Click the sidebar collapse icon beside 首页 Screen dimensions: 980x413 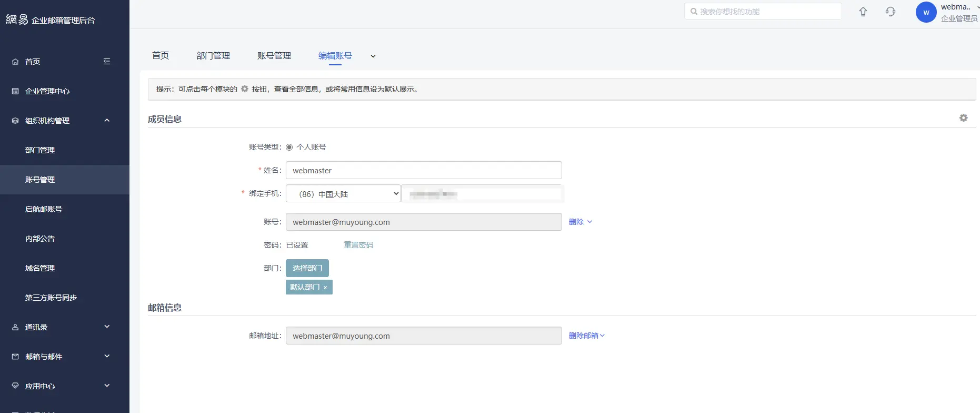107,62
